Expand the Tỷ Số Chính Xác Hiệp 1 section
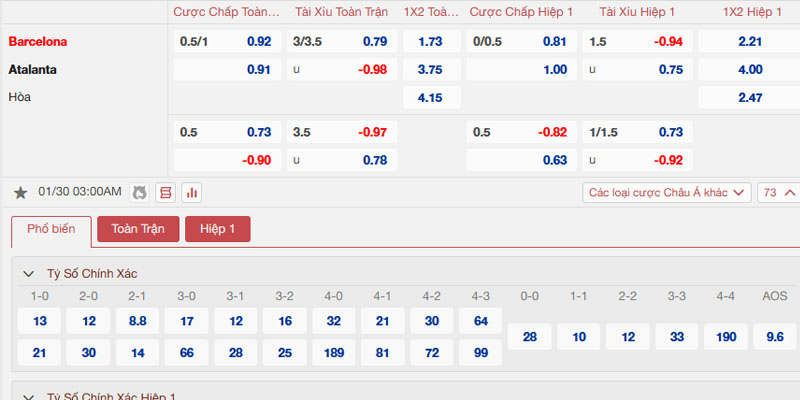Image resolution: width=800 pixels, height=400 pixels. 29,397
